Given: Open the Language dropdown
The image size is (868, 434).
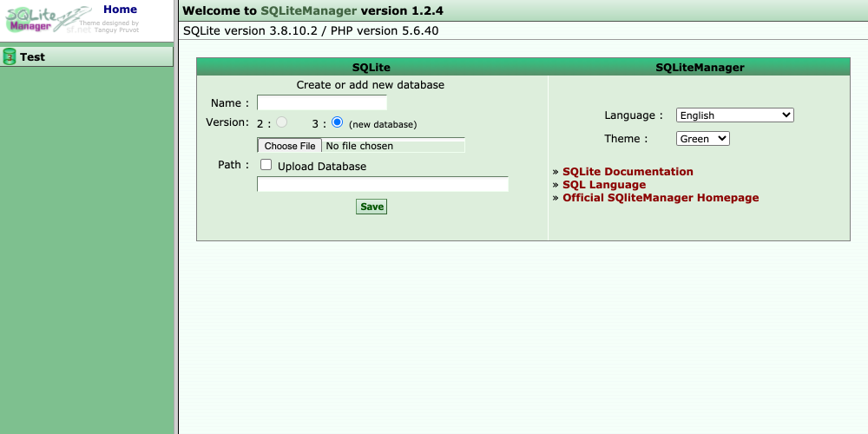Looking at the screenshot, I should pyautogui.click(x=734, y=115).
